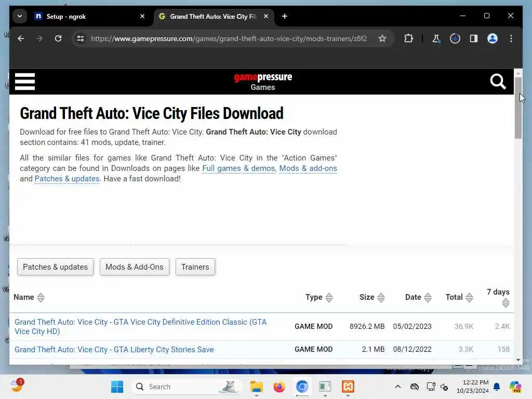Click the page vertical scrollbar thumb
The height and width of the screenshot is (399, 532).
(x=518, y=108)
